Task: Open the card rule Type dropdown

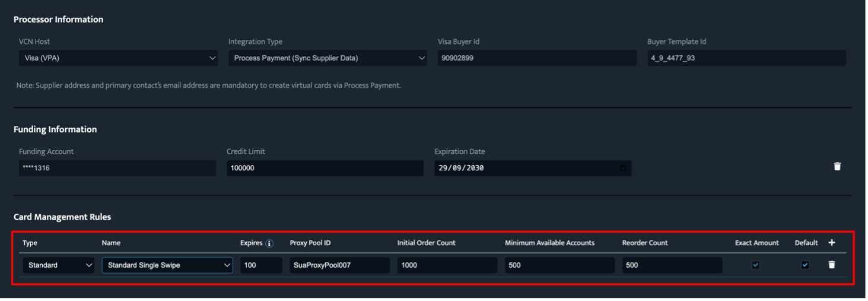Action: point(59,265)
